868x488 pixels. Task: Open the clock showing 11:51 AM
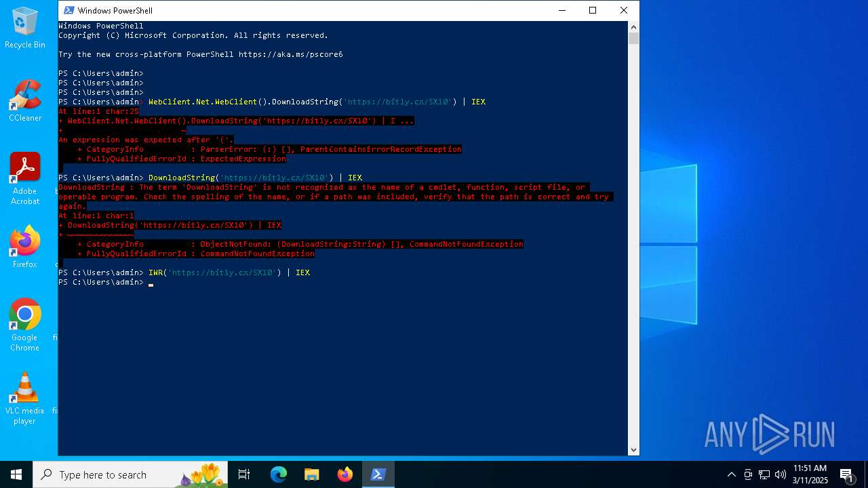[x=810, y=474]
